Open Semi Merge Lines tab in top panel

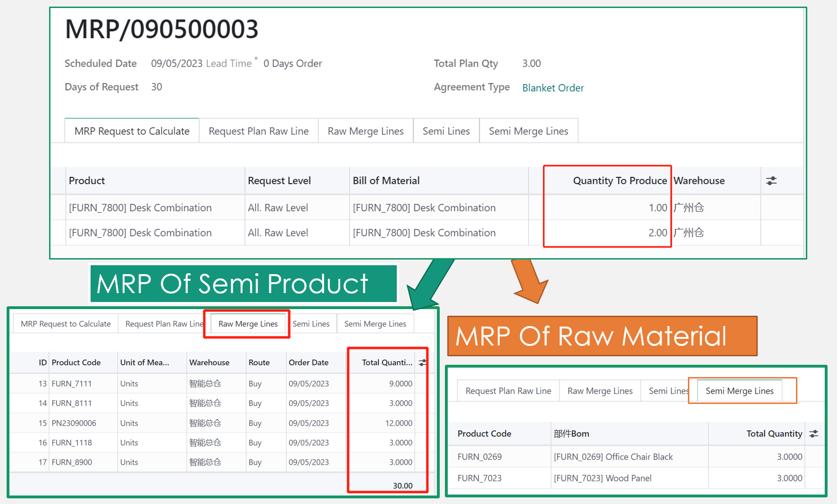point(528,131)
